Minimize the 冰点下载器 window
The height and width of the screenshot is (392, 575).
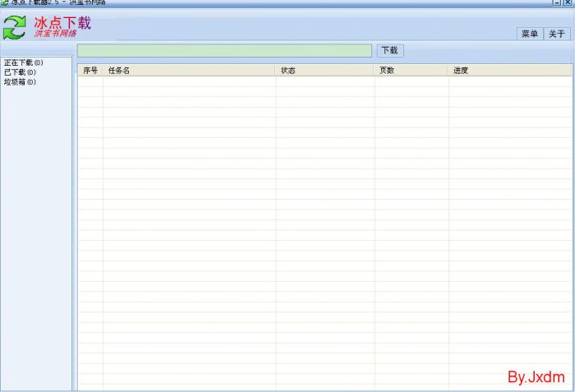[x=557, y=2]
